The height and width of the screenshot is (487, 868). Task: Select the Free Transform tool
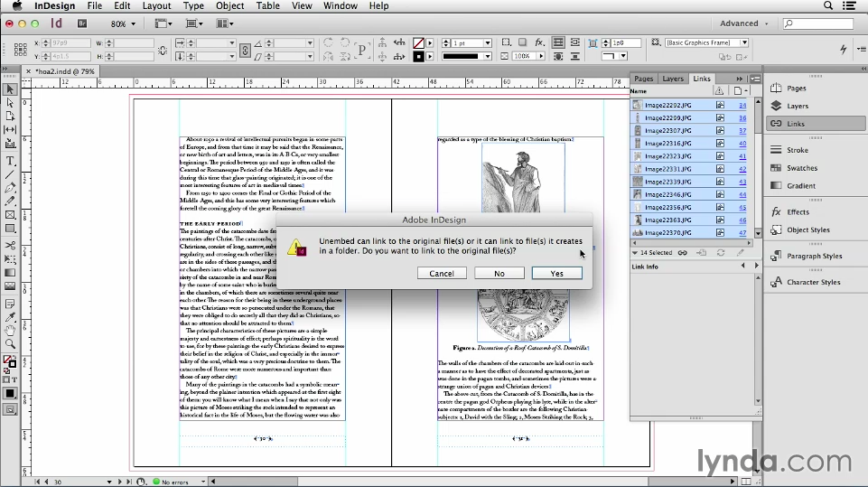coord(10,258)
